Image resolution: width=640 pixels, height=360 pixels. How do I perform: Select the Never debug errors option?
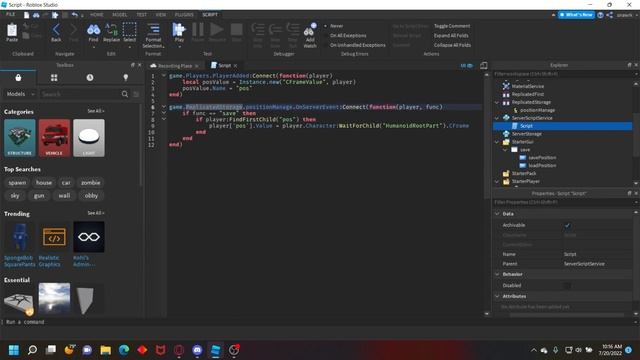point(334,26)
